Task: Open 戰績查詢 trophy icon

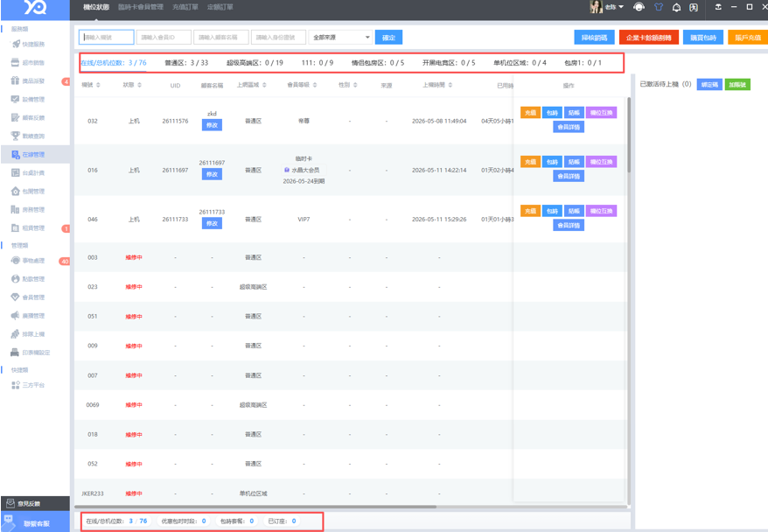Action: click(x=15, y=136)
